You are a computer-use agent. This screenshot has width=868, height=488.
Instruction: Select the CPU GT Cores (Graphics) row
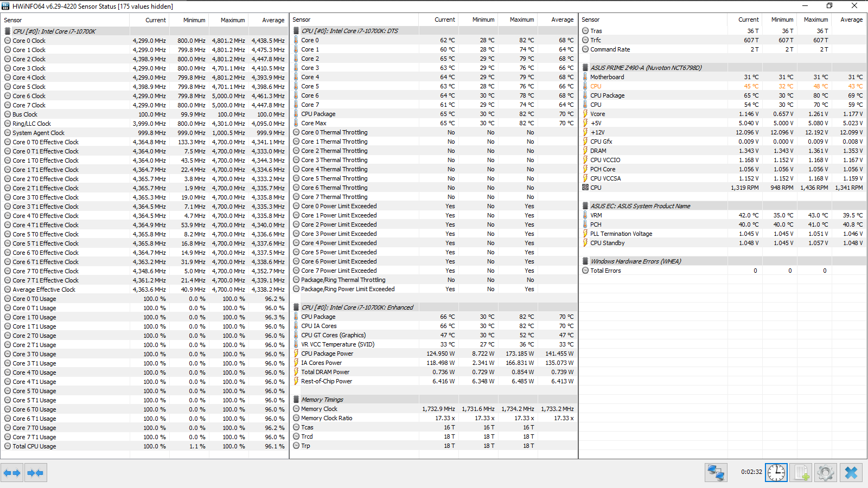click(x=433, y=335)
